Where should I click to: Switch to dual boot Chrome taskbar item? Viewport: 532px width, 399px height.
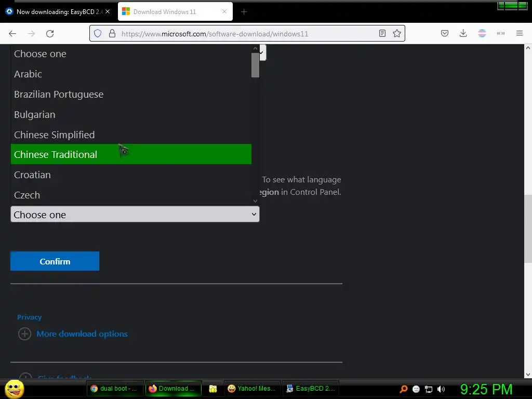click(114, 389)
